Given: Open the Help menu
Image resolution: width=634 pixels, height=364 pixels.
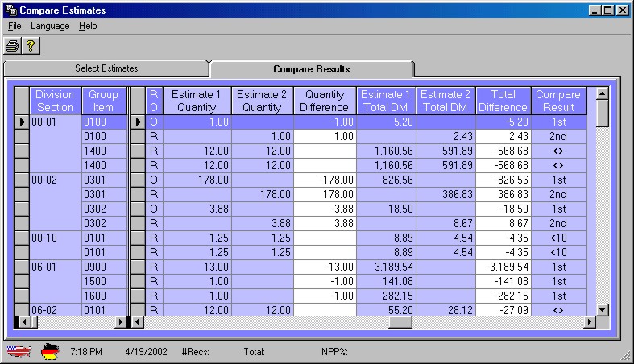Looking at the screenshot, I should [88, 26].
